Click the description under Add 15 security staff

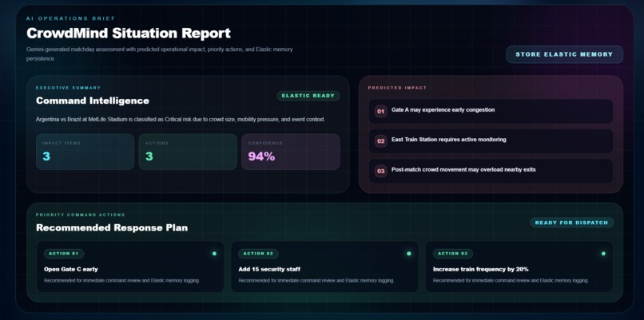(x=316, y=281)
